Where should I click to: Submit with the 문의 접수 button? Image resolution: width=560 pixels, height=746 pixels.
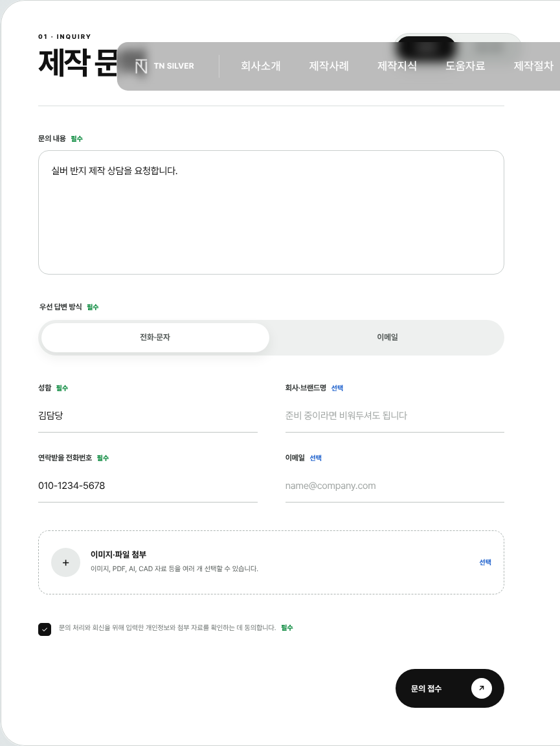[449, 688]
